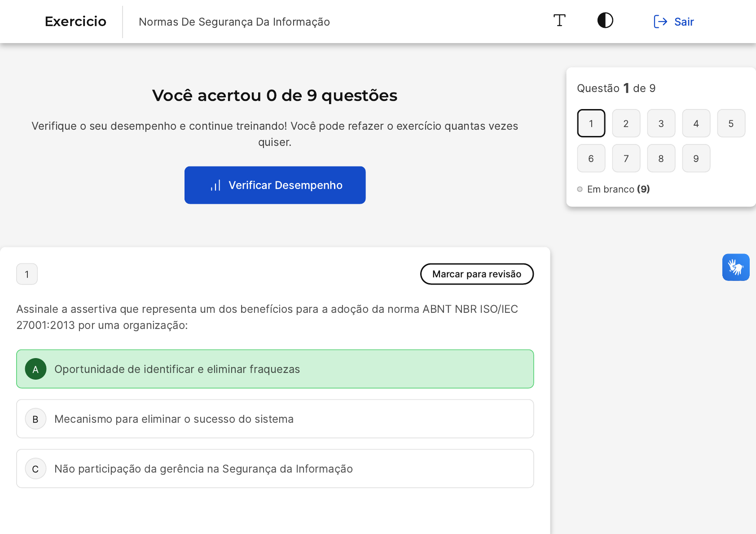Toggle the high contrast mode icon
Screen dimensions: 756x534
coord(605,21)
